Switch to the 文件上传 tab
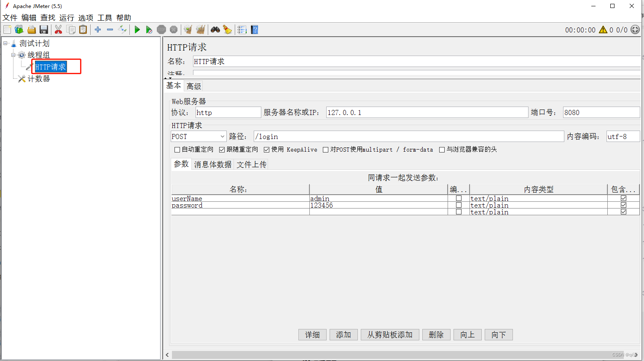The image size is (644, 361). pyautogui.click(x=252, y=164)
